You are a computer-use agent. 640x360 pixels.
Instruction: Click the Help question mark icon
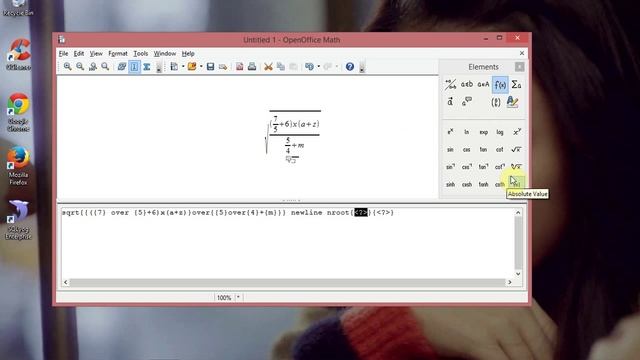coord(350,67)
